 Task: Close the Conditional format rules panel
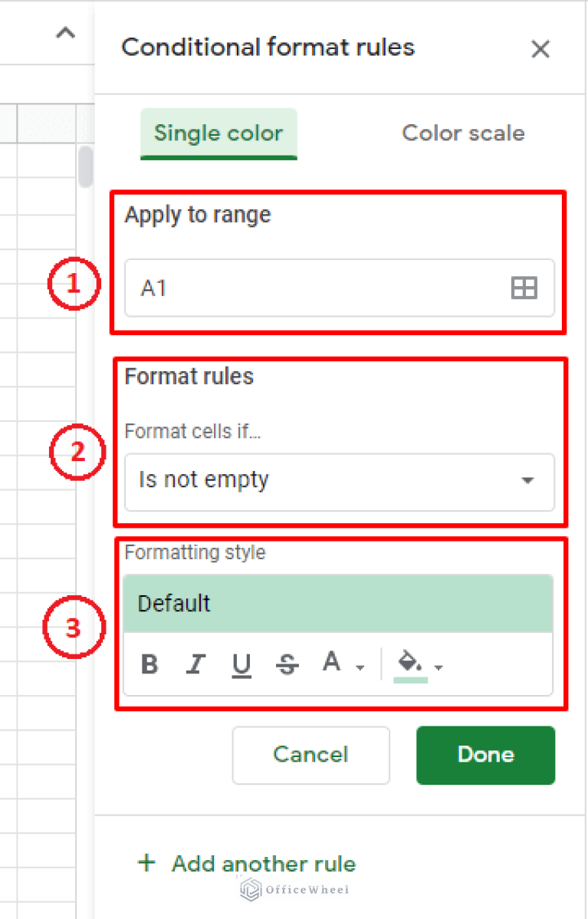[x=540, y=49]
